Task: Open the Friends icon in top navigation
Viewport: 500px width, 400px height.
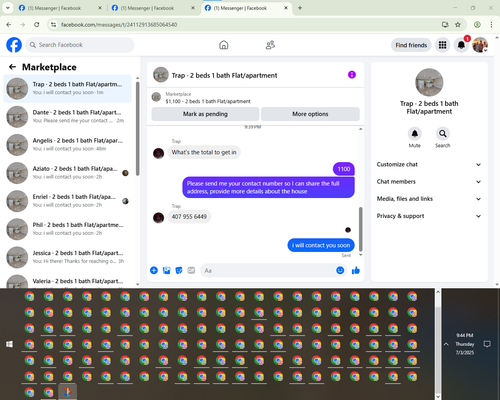Action: coord(270,45)
